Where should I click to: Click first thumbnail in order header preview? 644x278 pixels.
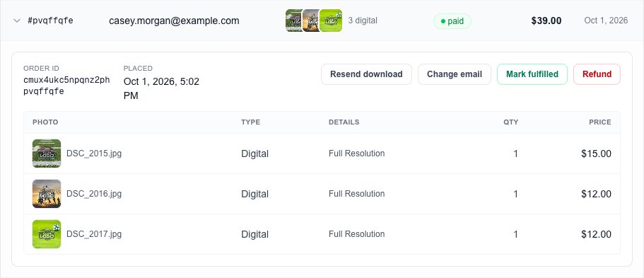pyautogui.click(x=293, y=21)
